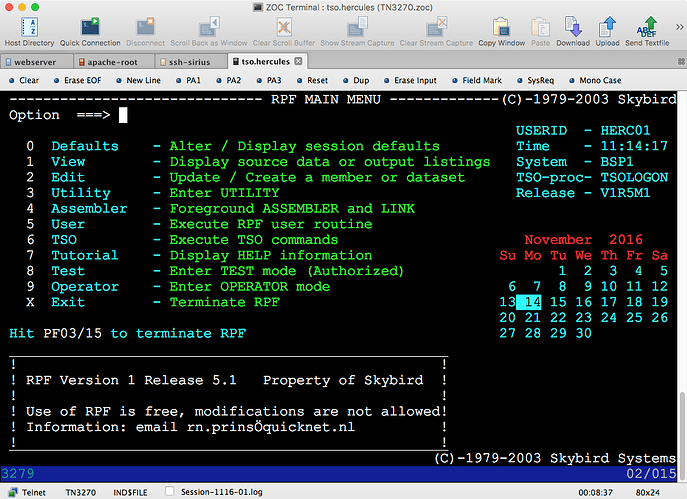Image resolution: width=687 pixels, height=499 pixels.
Task: Send the PA1 key
Action: tap(188, 80)
